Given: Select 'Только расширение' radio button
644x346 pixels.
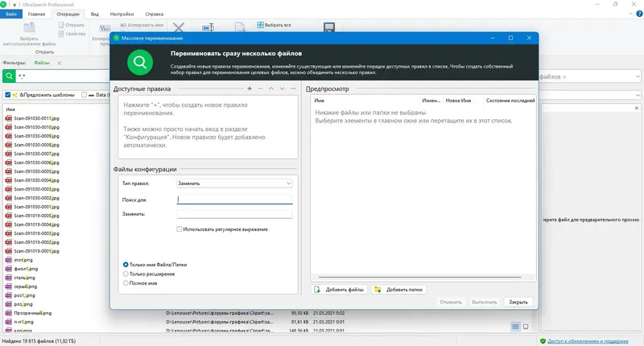Looking at the screenshot, I should click(x=126, y=274).
